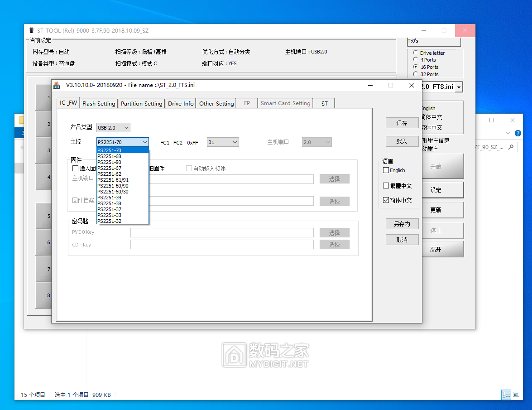Uncheck the 简体中文 checkbox in dialog
Screen dimensions: 532x410
386,200
